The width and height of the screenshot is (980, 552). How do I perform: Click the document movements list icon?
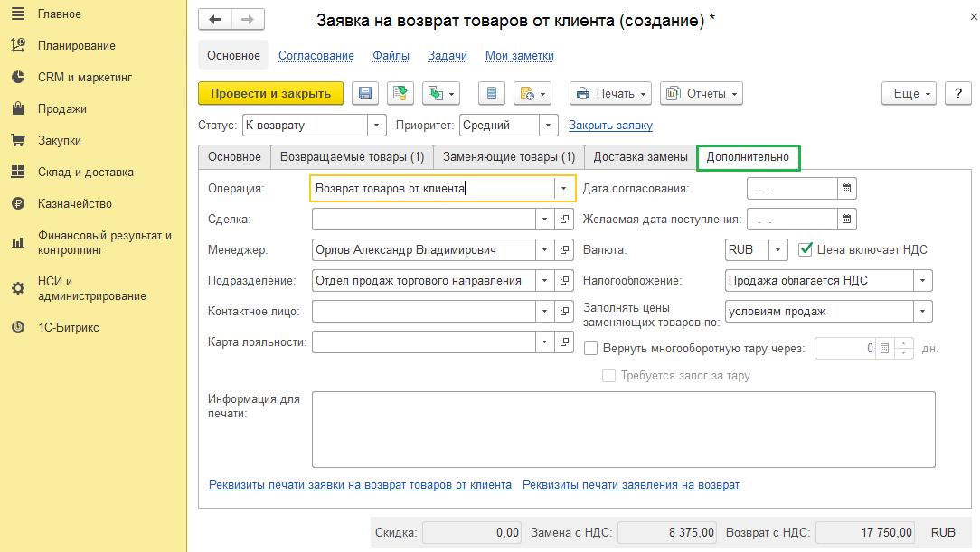pyautogui.click(x=492, y=94)
